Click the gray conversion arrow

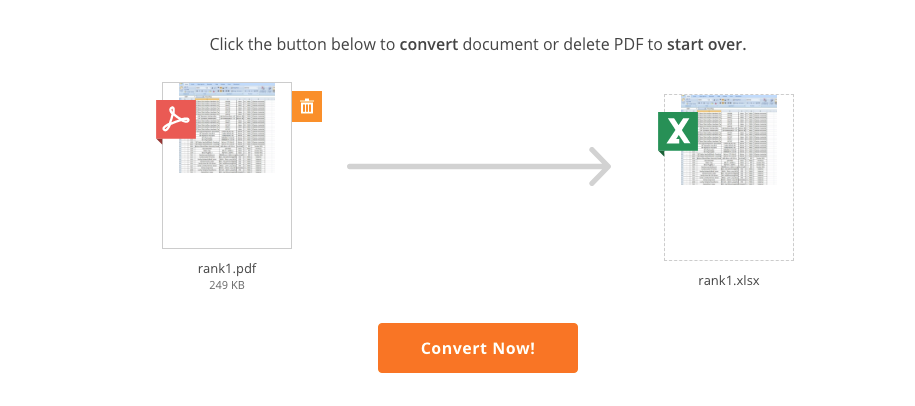tap(479, 167)
